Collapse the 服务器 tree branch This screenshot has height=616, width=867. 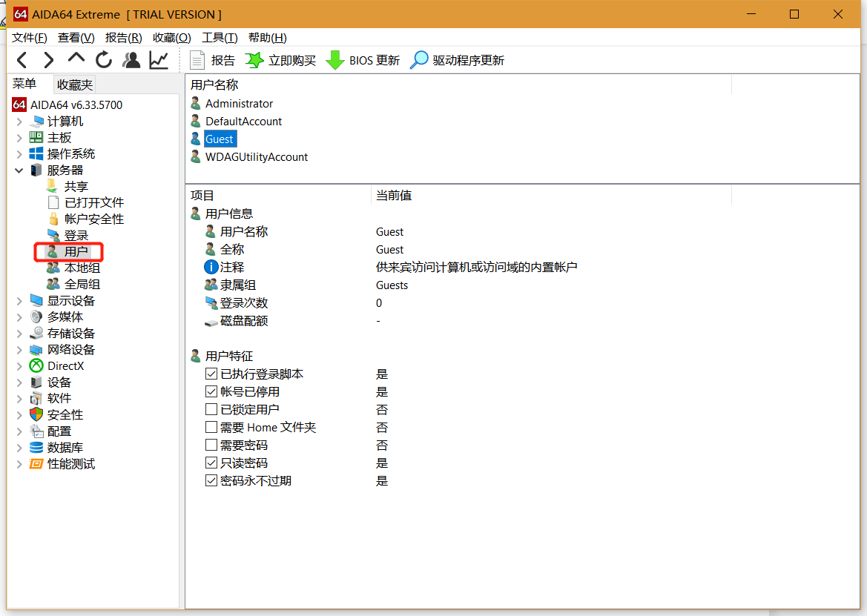pos(19,170)
